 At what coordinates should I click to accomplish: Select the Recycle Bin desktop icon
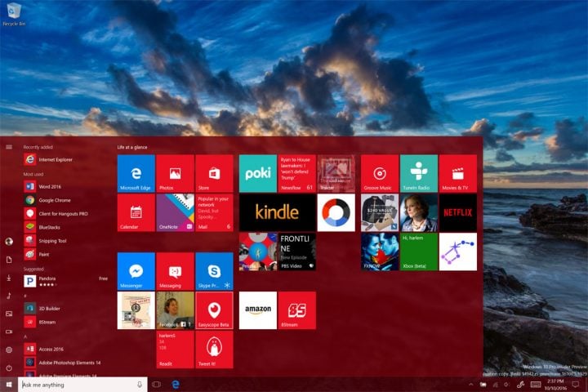tap(14, 14)
